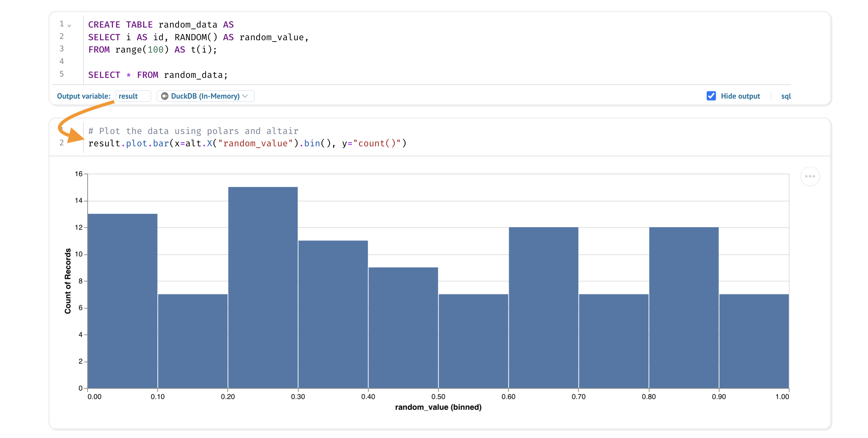Click the tallest bar in the 0.20–0.30 bin
The height and width of the screenshot is (438, 868).
(263, 288)
